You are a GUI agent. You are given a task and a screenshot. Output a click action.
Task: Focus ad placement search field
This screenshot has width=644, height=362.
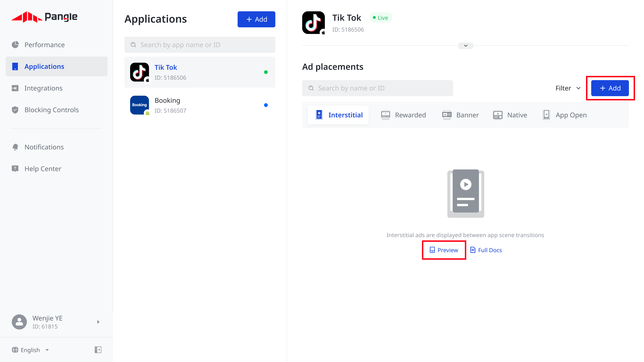[x=377, y=88]
